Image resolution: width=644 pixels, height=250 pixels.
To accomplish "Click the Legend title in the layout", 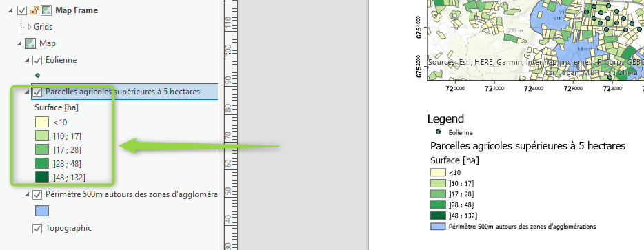I will pos(445,118).
